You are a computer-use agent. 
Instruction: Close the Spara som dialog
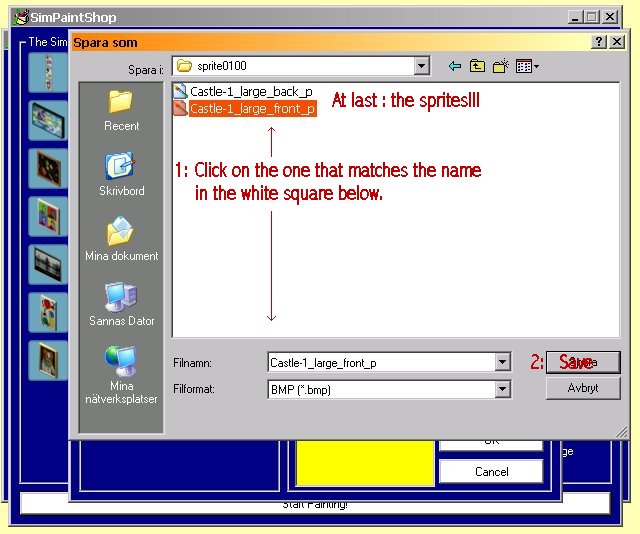[617, 41]
